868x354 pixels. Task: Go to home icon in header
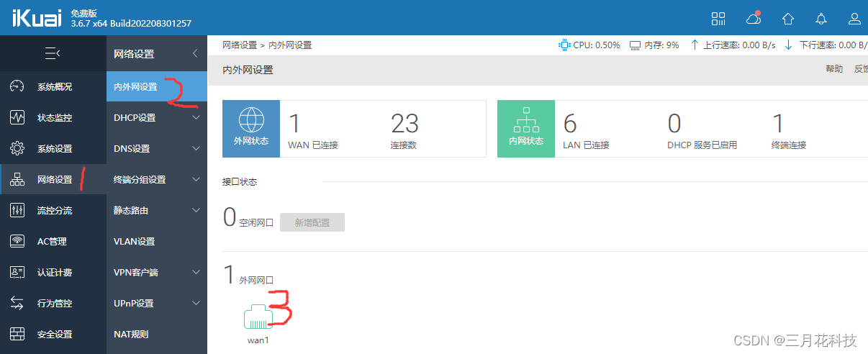pos(788,18)
